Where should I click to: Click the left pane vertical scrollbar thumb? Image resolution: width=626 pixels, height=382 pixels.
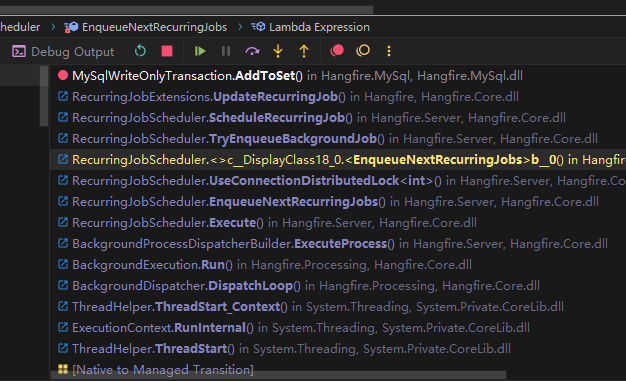pyautogui.click(x=44, y=96)
